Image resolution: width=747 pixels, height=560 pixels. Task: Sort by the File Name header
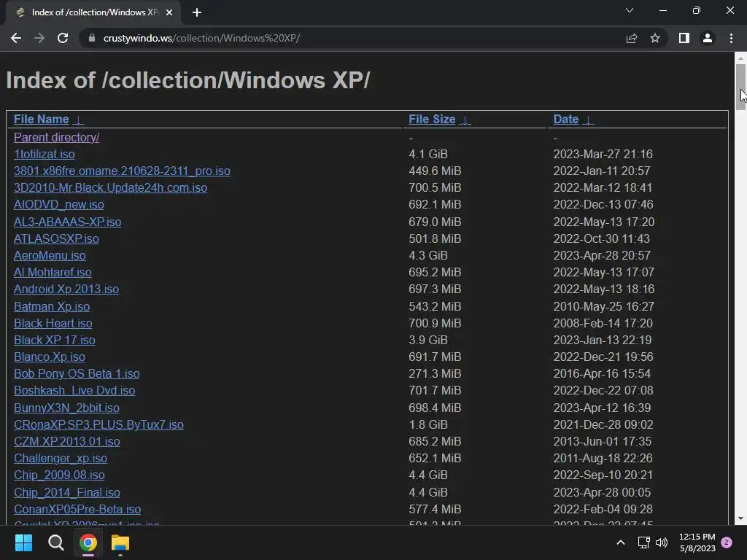point(42,119)
